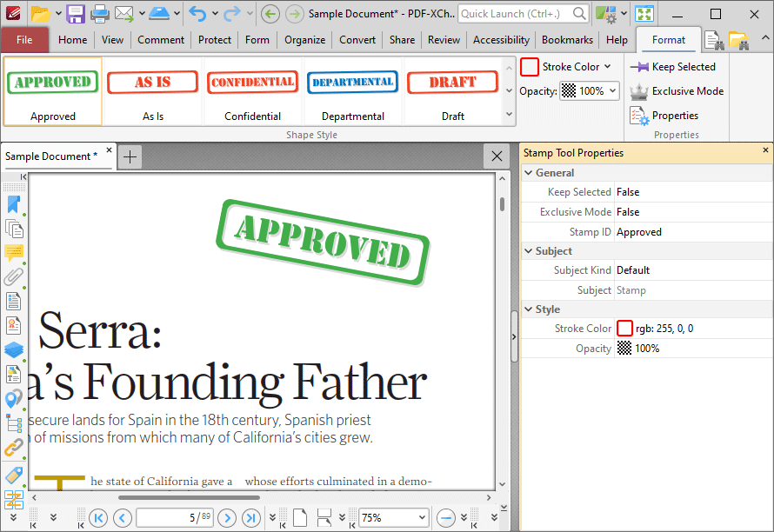Open the Opacity 100% dropdown in ribbon
Image resolution: width=774 pixels, height=532 pixels.
(x=612, y=91)
